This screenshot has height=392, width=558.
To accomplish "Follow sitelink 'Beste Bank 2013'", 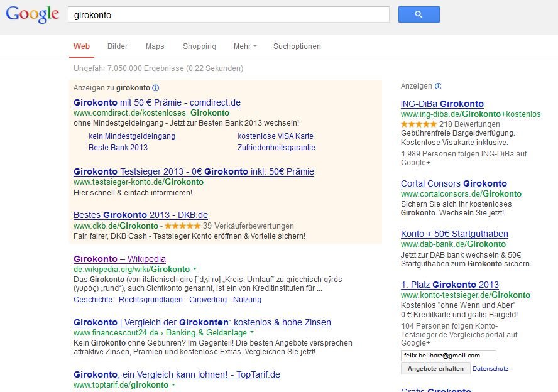I will [x=118, y=147].
